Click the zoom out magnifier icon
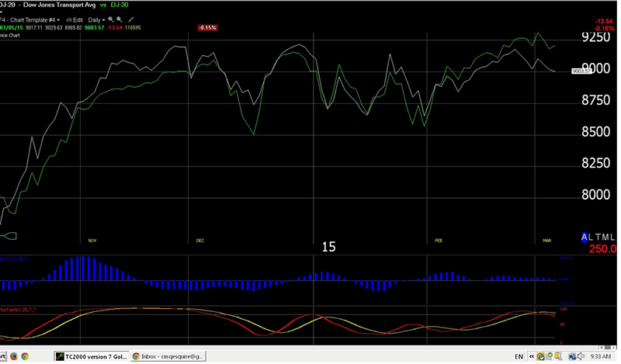This screenshot has height=364, width=621. (120, 19)
